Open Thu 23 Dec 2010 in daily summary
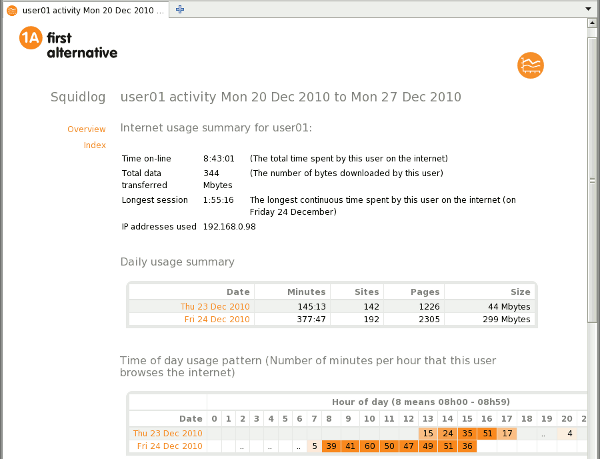The width and height of the screenshot is (600, 459). tap(215, 306)
